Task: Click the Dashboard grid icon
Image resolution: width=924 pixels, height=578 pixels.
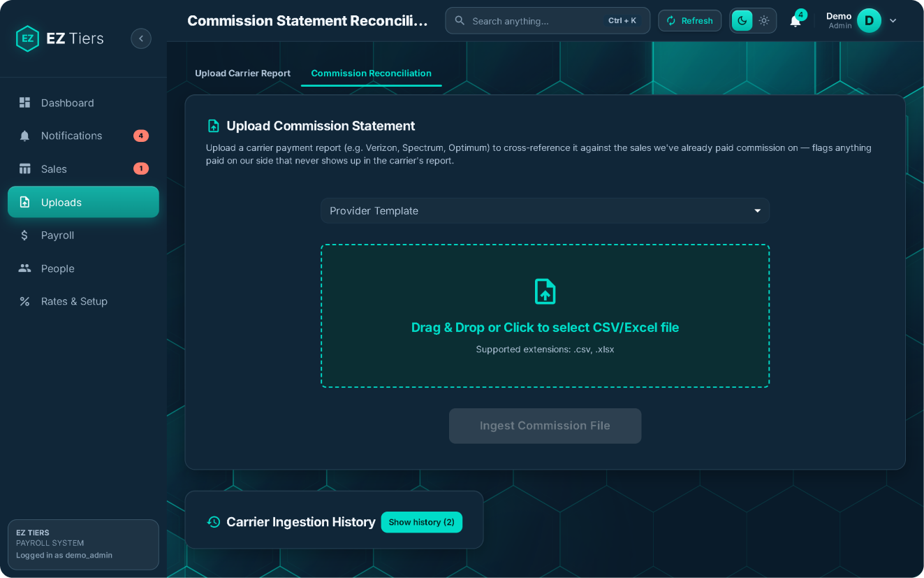Action: (24, 103)
